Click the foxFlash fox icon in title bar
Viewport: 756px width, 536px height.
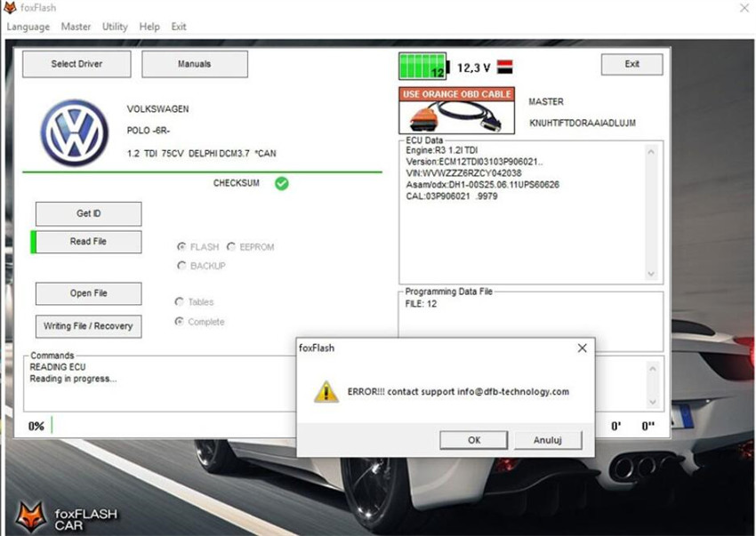pyautogui.click(x=10, y=7)
